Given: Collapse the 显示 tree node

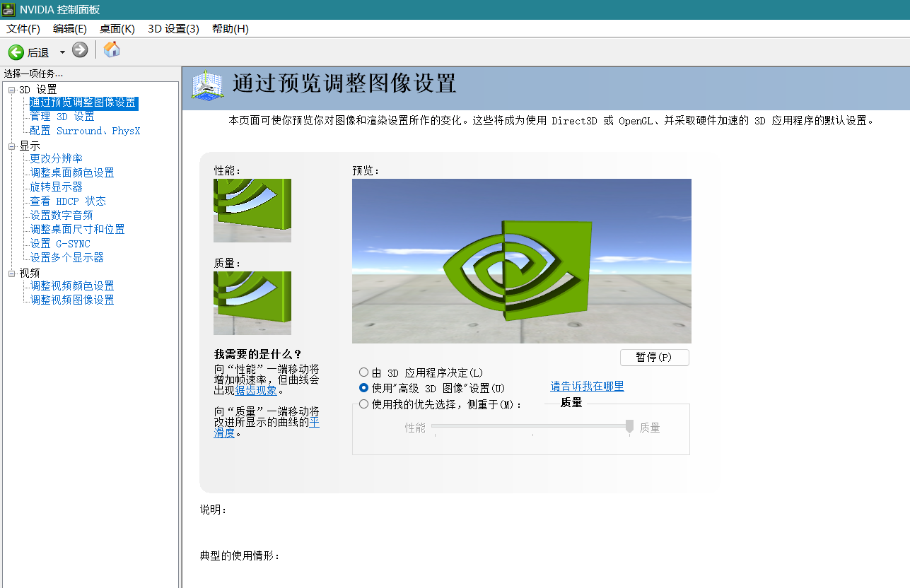Looking at the screenshot, I should [x=12, y=146].
